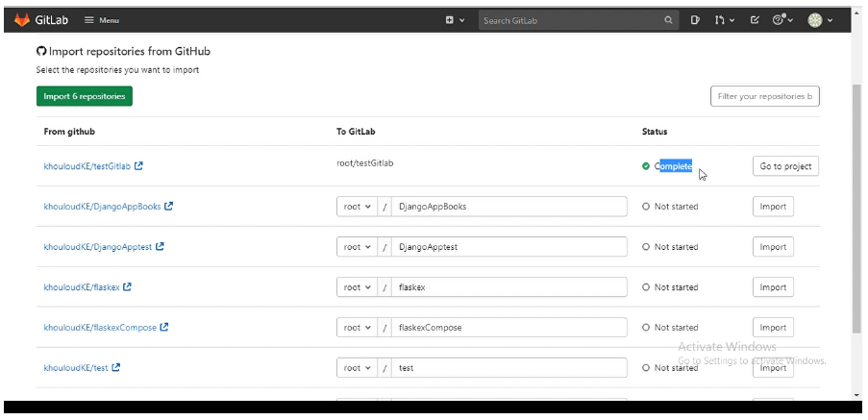Viewport: 868px width, 420px height.
Task: Click the vertical page scrollbar
Action: tap(856, 210)
